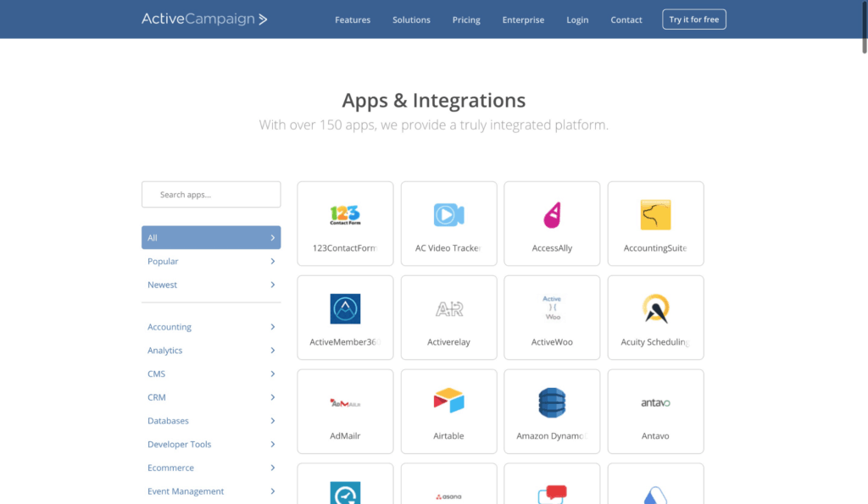This screenshot has width=868, height=504.
Task: Filter by the Ecommerce category
Action: [170, 468]
